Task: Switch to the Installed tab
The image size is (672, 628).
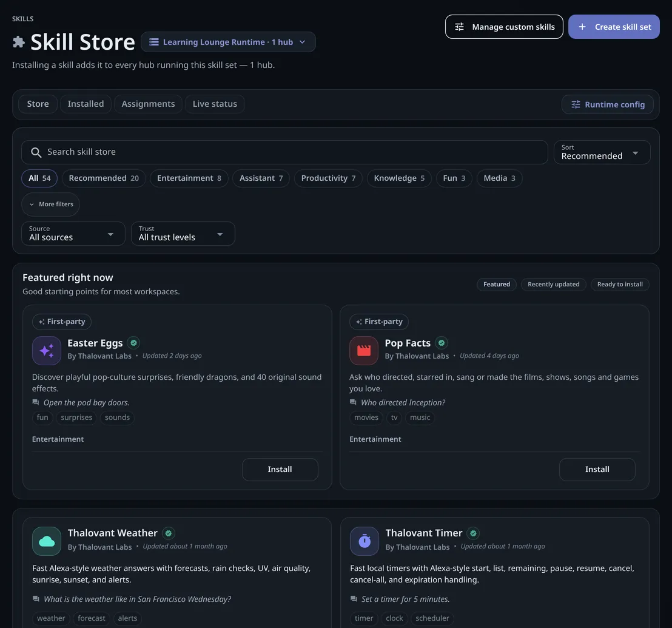Action: point(86,104)
